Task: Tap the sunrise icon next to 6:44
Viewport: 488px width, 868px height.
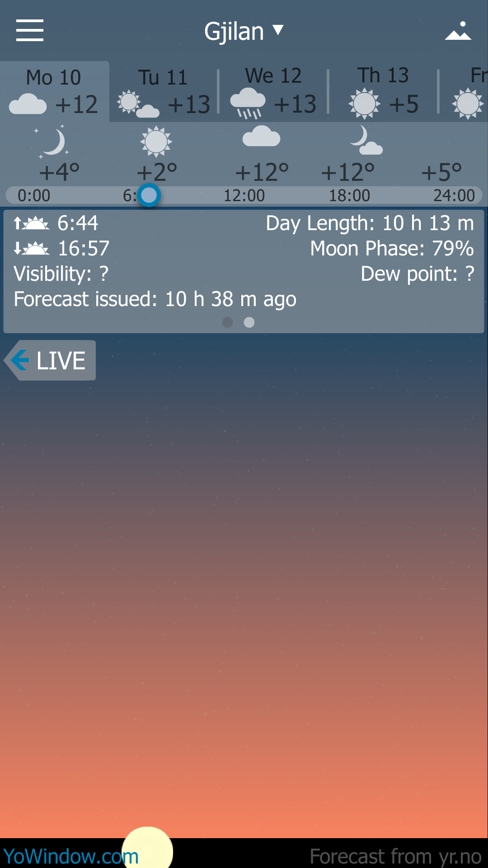Action: [x=31, y=223]
